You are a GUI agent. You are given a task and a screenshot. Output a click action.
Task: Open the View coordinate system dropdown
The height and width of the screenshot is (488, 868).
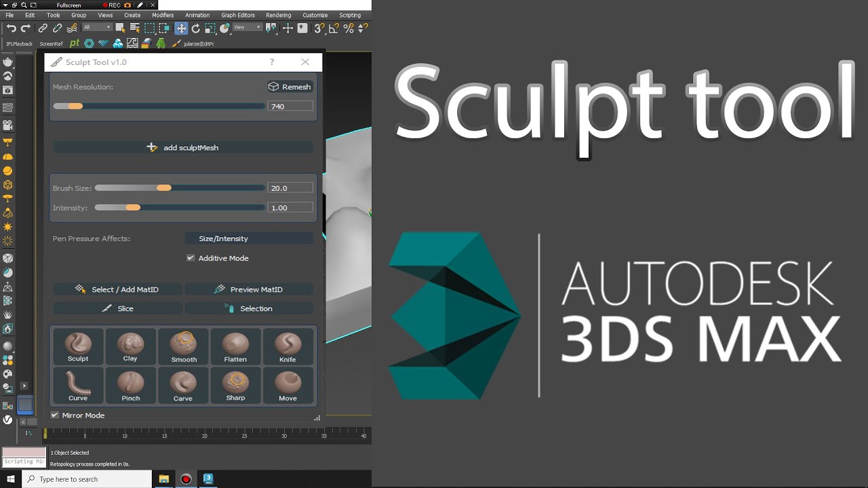tap(248, 27)
